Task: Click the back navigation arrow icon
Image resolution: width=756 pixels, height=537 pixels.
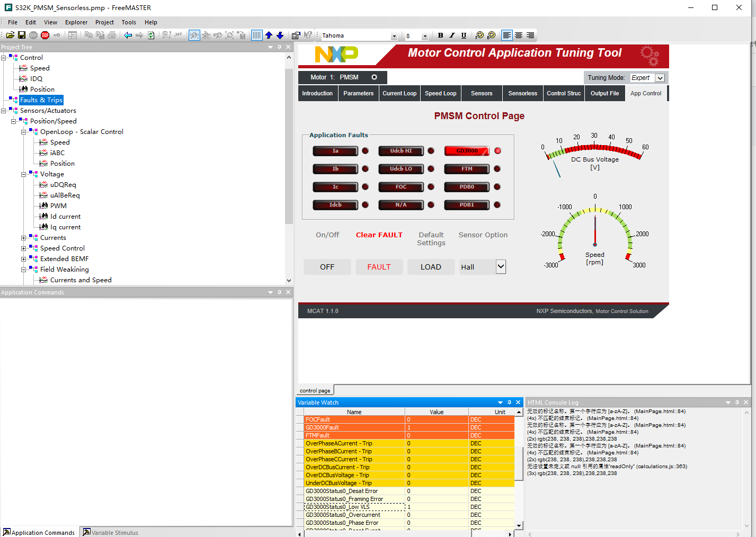Action: (127, 35)
